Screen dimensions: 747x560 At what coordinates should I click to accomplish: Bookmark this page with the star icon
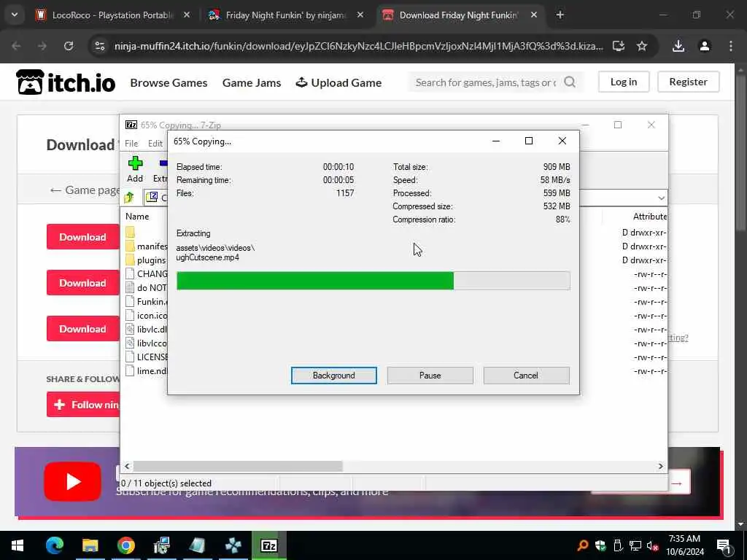642,46
